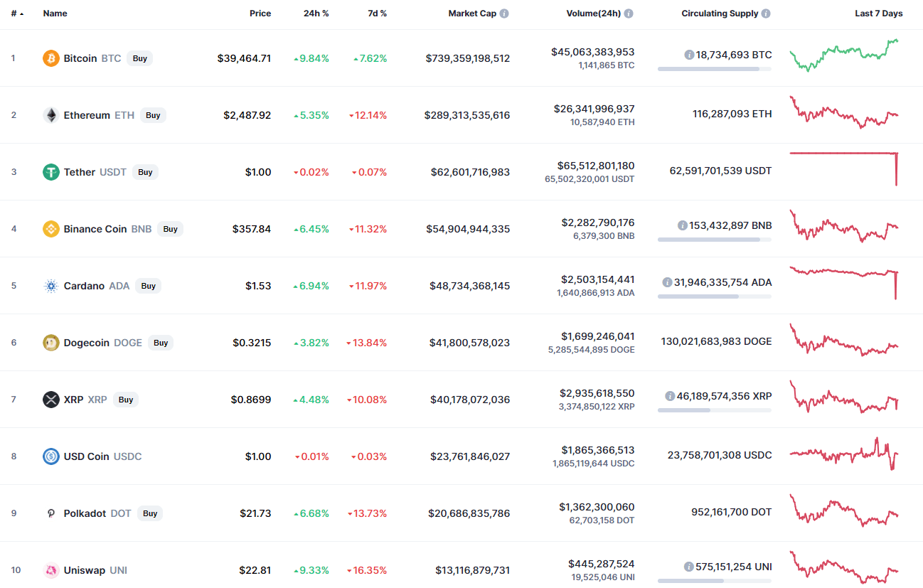Click info icon beside Bitcoin's circulating supply
The width and height of the screenshot is (923, 588).
point(689,55)
